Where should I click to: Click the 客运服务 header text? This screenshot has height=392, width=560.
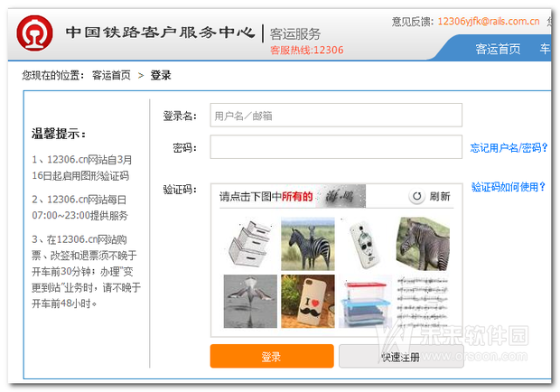click(x=295, y=34)
